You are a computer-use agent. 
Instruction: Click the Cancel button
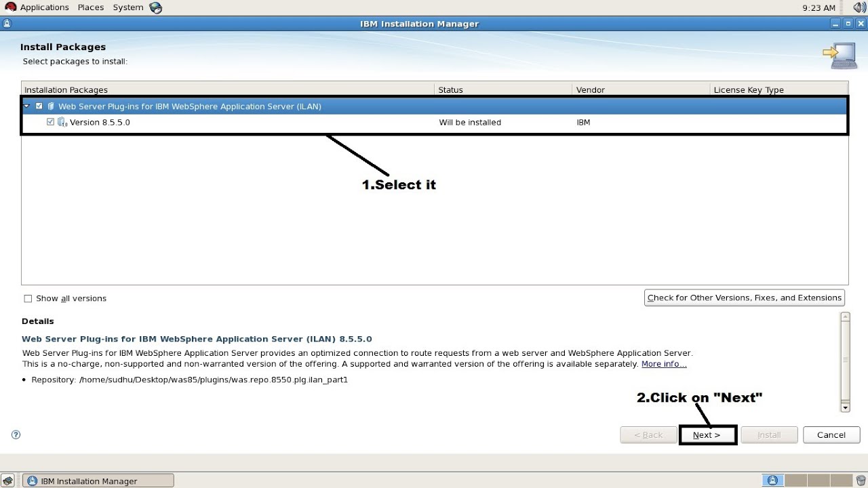831,435
